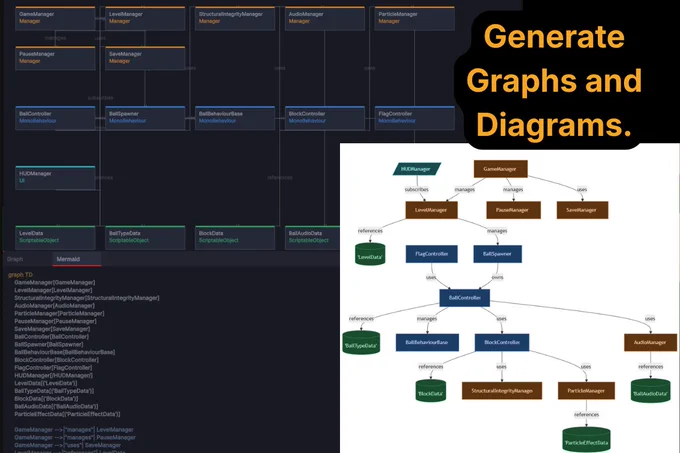The width and height of the screenshot is (680, 453).
Task: Click 'graph TD' line in Mermaid code
Action: click(x=20, y=275)
